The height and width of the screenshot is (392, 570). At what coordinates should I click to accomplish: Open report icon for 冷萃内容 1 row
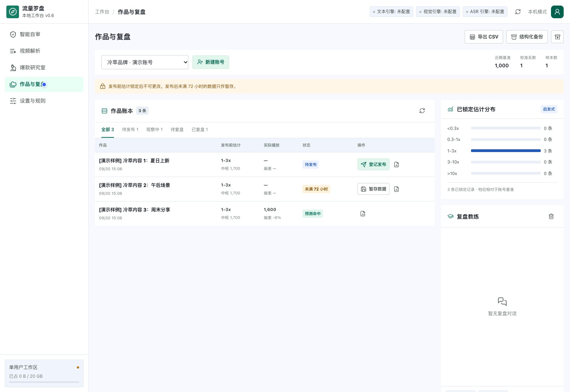pos(397,165)
